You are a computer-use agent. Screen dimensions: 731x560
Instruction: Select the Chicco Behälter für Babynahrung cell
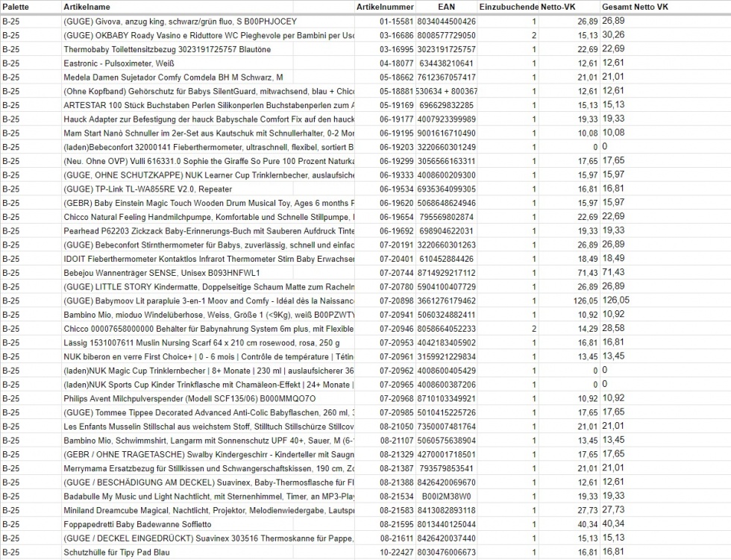[x=208, y=329]
